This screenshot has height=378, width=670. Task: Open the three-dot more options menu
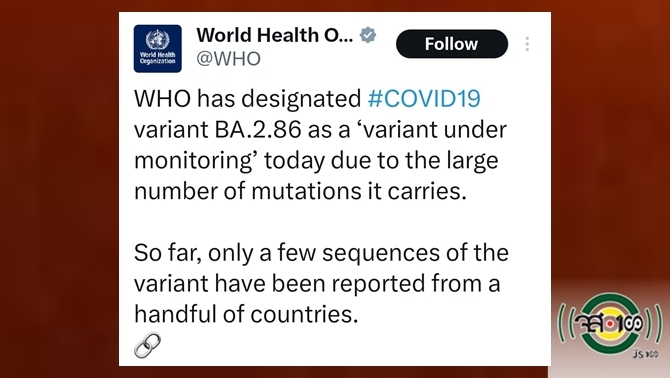click(527, 44)
